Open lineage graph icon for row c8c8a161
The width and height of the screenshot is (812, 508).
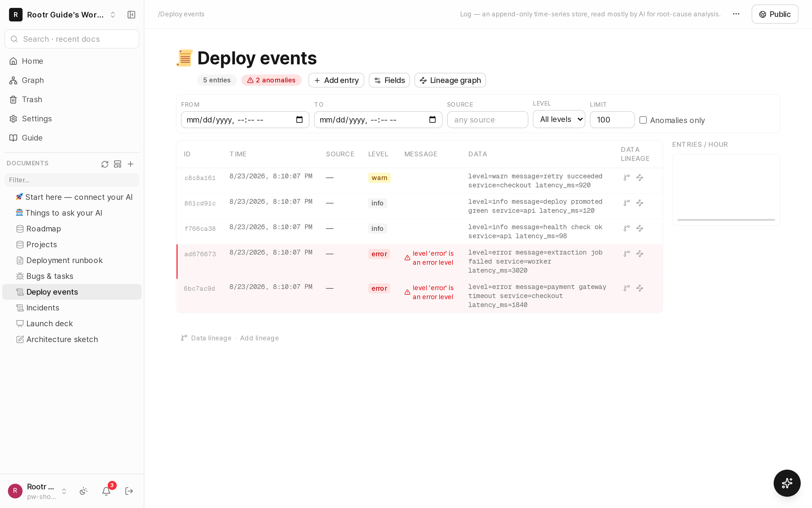tap(639, 178)
